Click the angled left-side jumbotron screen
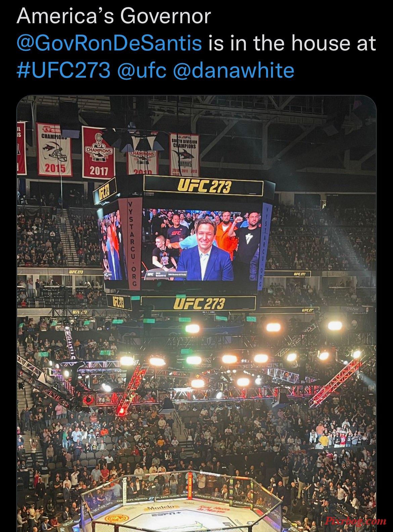 pos(110,245)
